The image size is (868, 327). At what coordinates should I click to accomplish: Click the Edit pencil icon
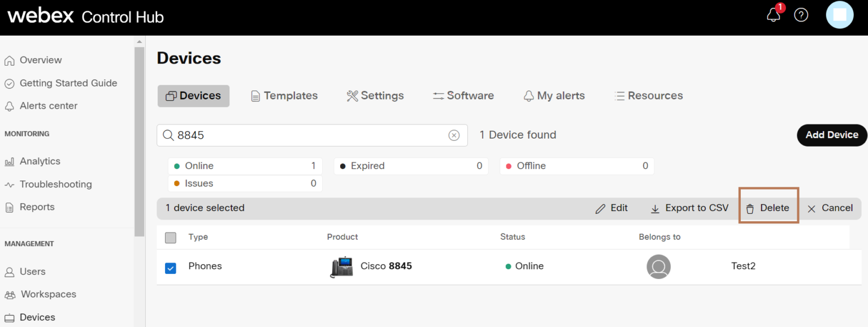pyautogui.click(x=600, y=209)
